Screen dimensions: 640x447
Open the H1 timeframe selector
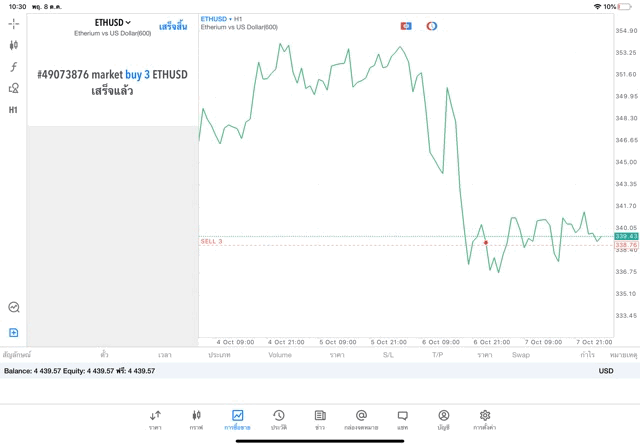[x=13, y=110]
